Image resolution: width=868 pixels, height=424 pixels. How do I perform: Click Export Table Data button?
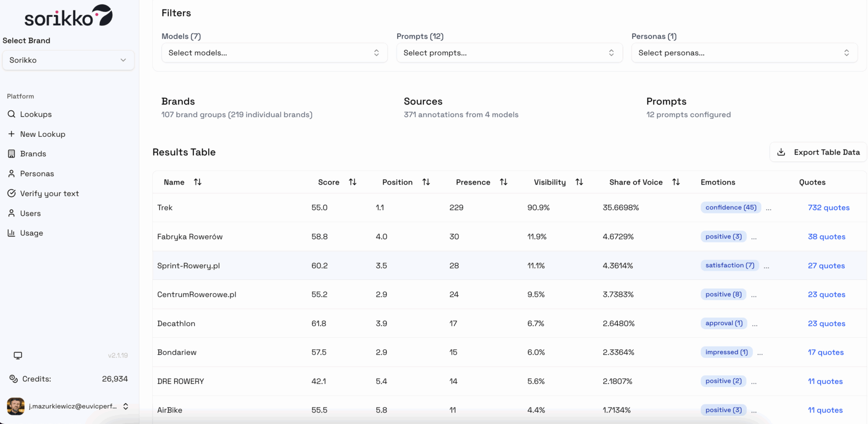tap(818, 152)
